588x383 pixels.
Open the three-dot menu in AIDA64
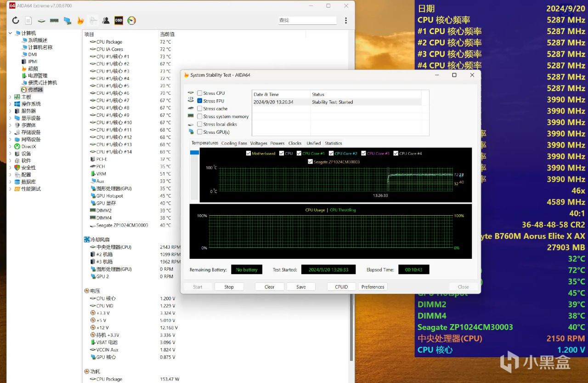[x=346, y=20]
